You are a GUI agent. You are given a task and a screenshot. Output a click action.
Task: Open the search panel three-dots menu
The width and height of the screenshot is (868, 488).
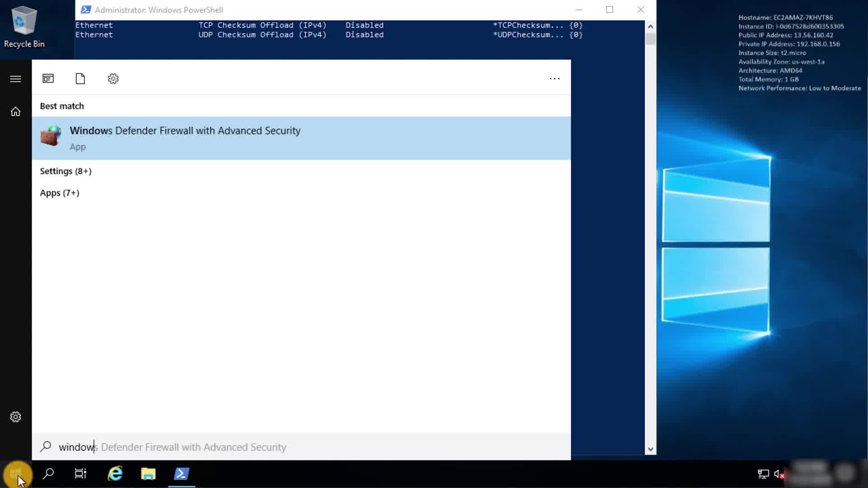pos(554,79)
